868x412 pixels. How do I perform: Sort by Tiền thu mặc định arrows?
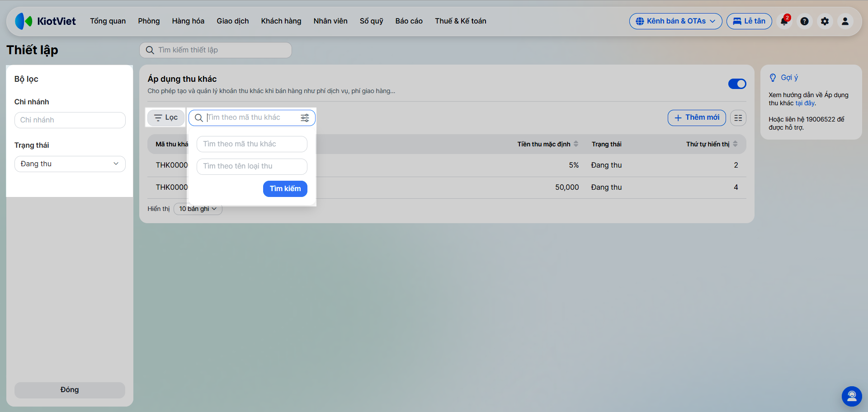pos(576,144)
